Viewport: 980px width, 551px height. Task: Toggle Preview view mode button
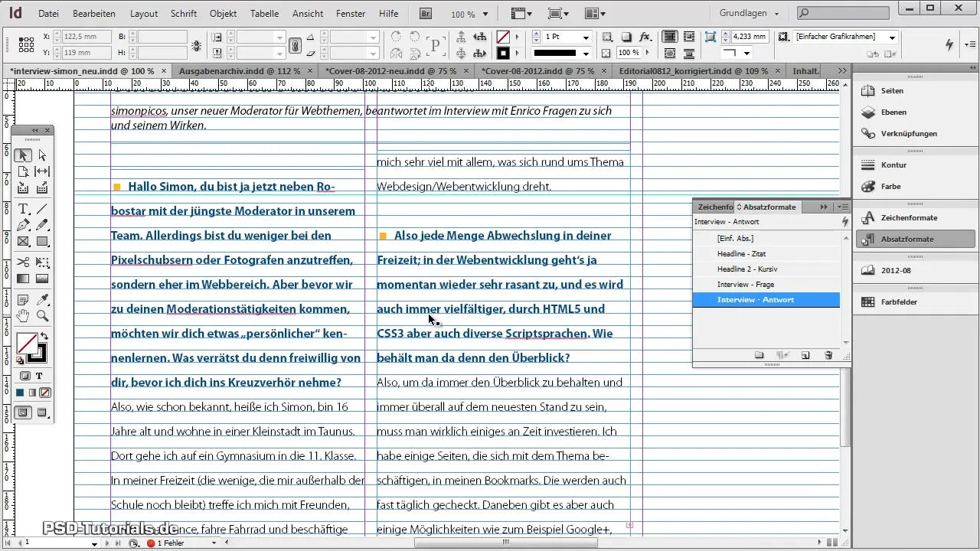[x=42, y=413]
